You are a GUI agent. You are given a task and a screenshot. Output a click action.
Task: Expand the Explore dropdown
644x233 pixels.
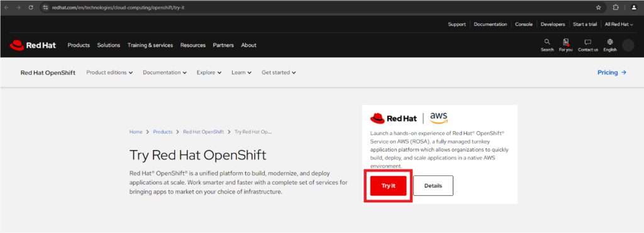click(209, 73)
